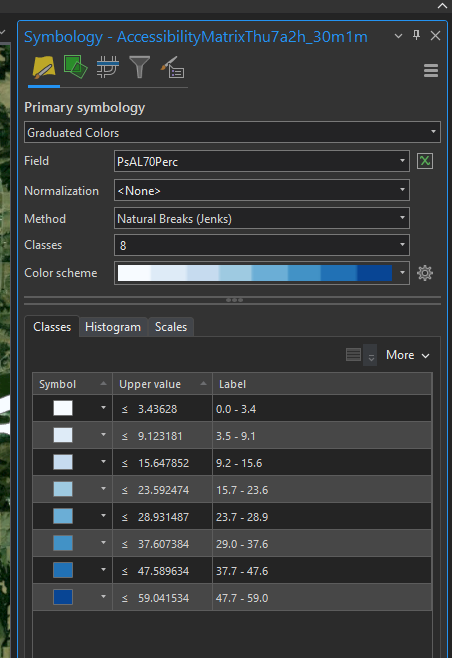Image resolution: width=452 pixels, height=658 pixels.
Task: Click the upper value 47.589634
Action: pyautogui.click(x=163, y=571)
